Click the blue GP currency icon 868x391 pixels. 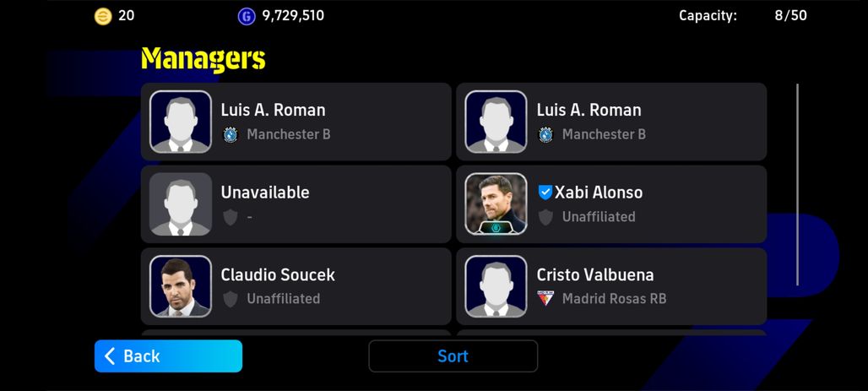[247, 16]
